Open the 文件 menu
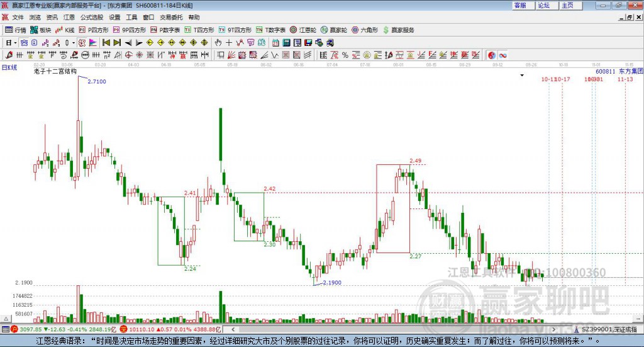 click(18, 17)
